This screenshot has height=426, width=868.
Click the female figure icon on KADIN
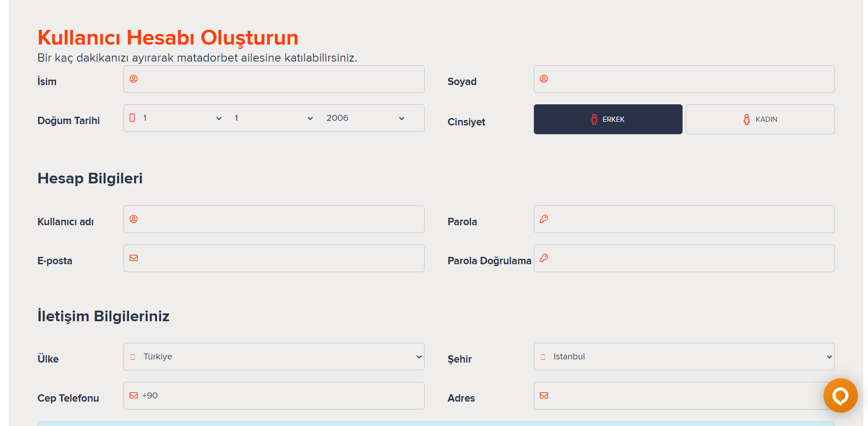coord(747,119)
